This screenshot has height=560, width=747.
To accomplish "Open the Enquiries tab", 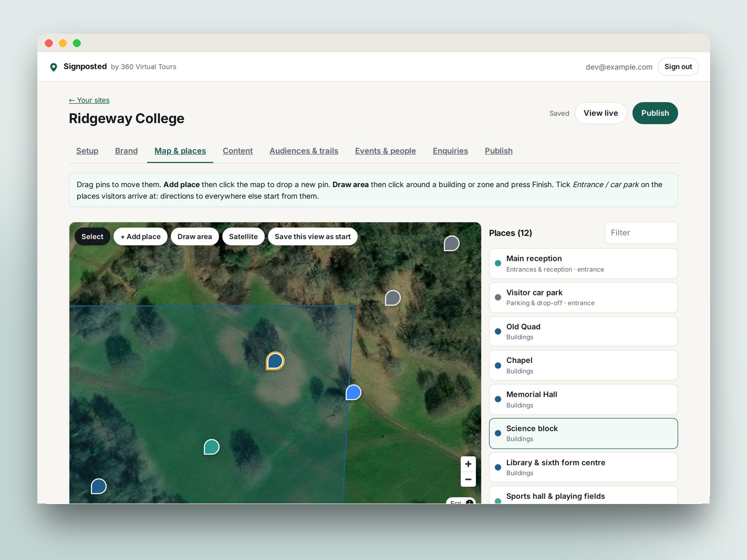I will tap(451, 151).
